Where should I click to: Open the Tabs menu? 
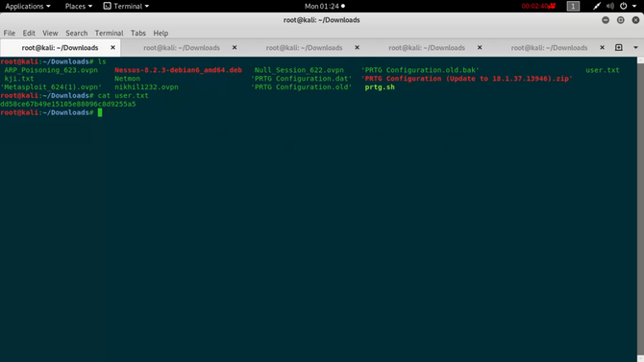click(138, 34)
